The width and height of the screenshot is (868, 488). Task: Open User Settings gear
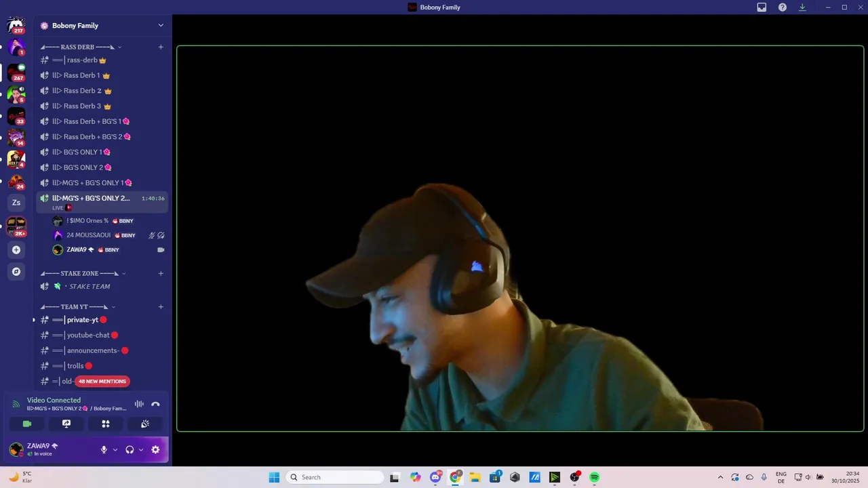tap(155, 449)
